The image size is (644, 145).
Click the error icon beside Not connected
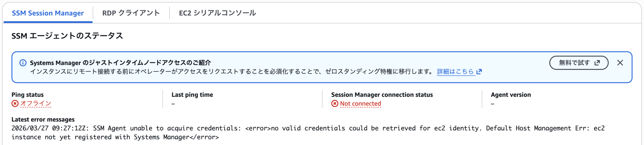click(x=335, y=103)
